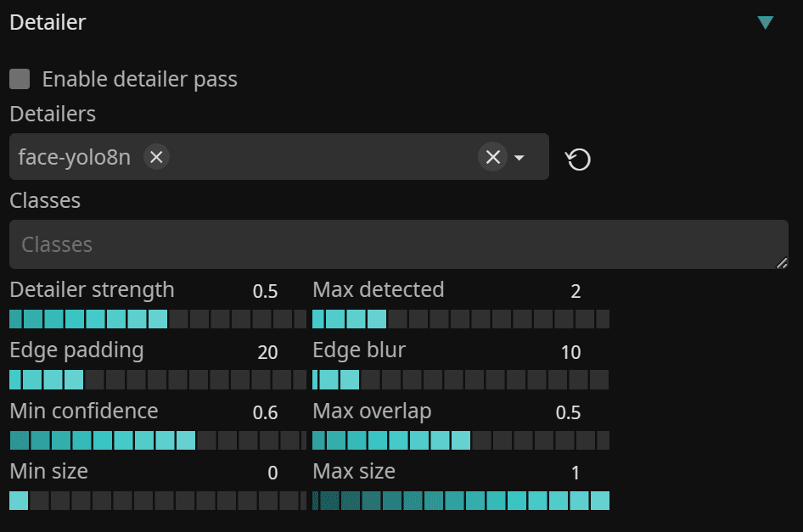
Task: Clear all selected detailers
Action: pyautogui.click(x=492, y=157)
